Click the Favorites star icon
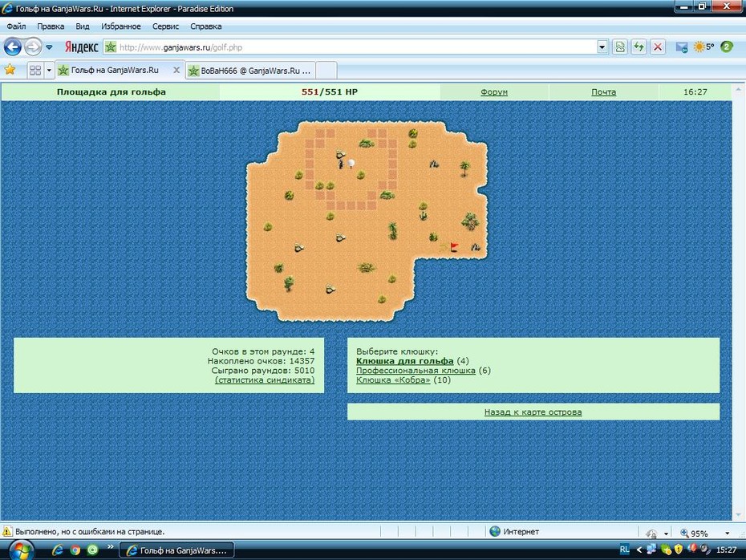This screenshot has width=746, height=560. (x=10, y=70)
